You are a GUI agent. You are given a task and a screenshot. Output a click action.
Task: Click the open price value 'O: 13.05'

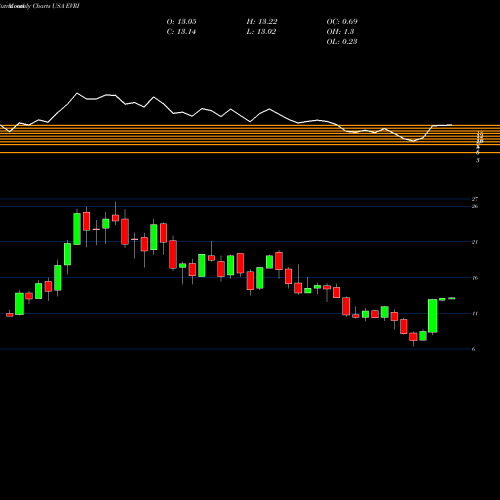(181, 22)
